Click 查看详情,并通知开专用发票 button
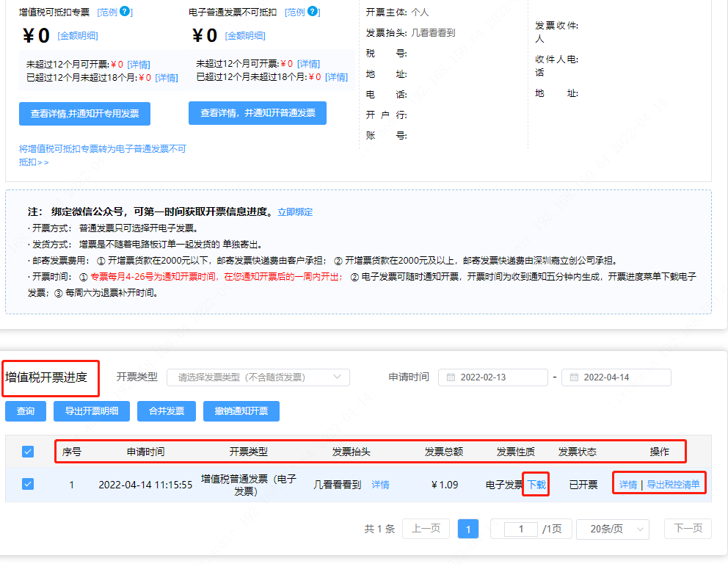728x564 pixels. (84, 114)
